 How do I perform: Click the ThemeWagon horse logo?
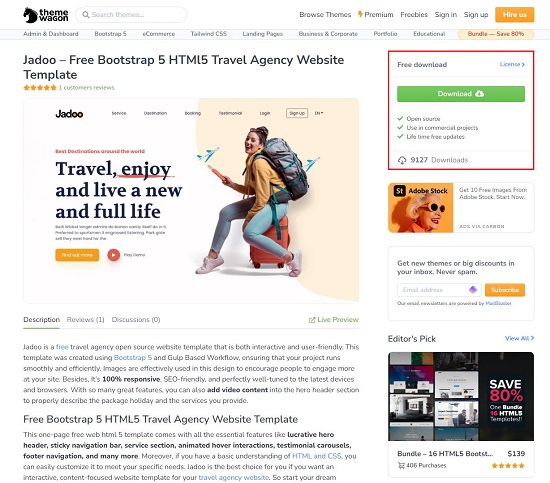30,15
